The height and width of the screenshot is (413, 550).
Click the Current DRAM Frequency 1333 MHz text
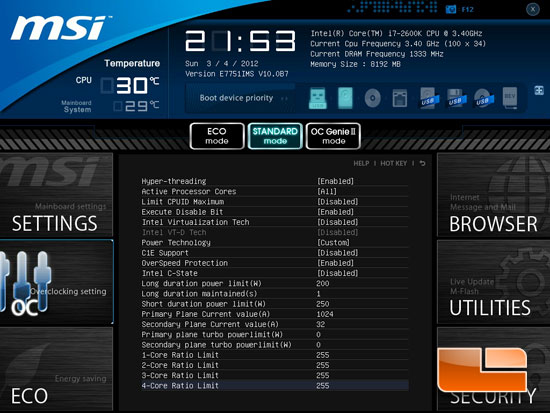[377, 54]
